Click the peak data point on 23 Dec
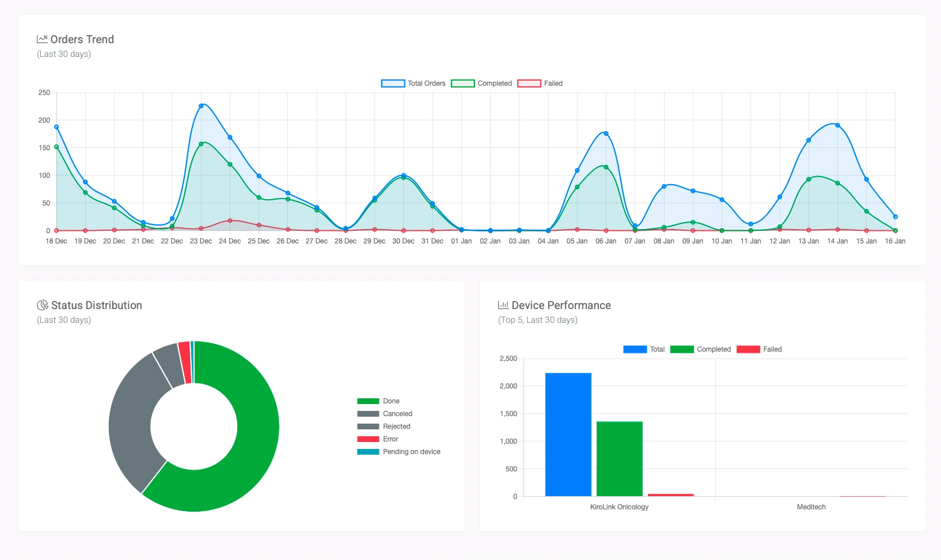Image resolution: width=941 pixels, height=560 pixels. pos(200,105)
